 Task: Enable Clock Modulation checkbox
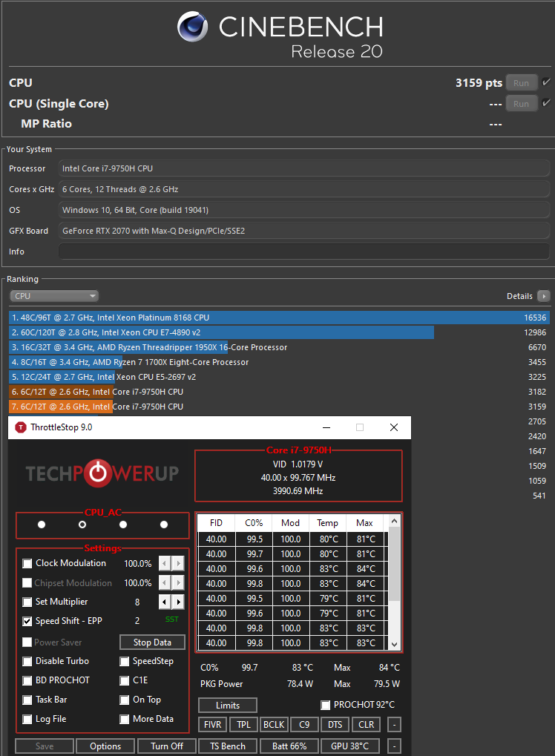pos(27,563)
